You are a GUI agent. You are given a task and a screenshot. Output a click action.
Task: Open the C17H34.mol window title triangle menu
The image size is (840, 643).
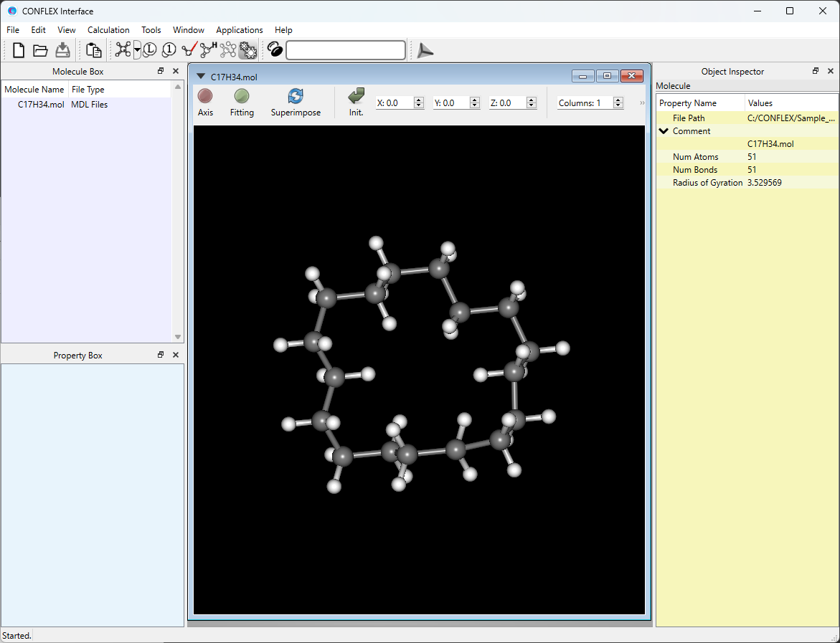tap(201, 76)
